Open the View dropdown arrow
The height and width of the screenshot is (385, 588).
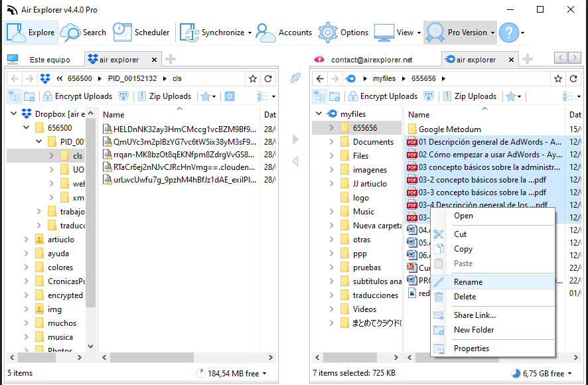click(x=419, y=33)
